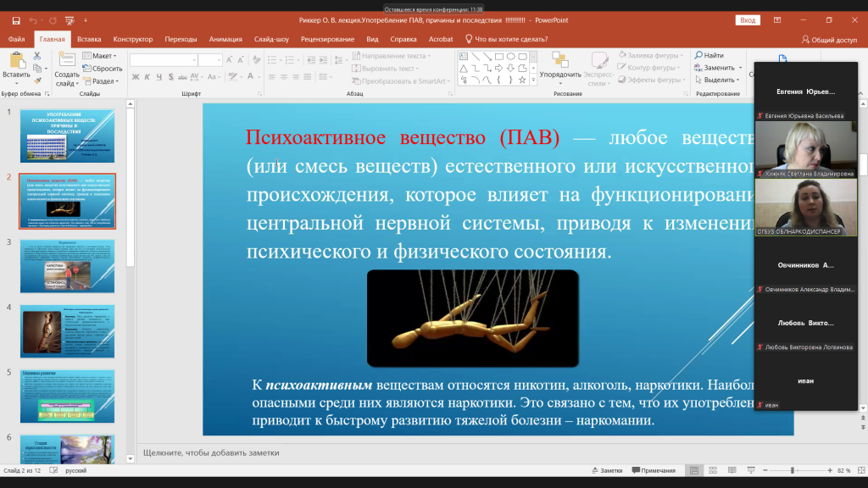Open the font size combo box
This screenshot has width=868, height=488.
[210, 60]
